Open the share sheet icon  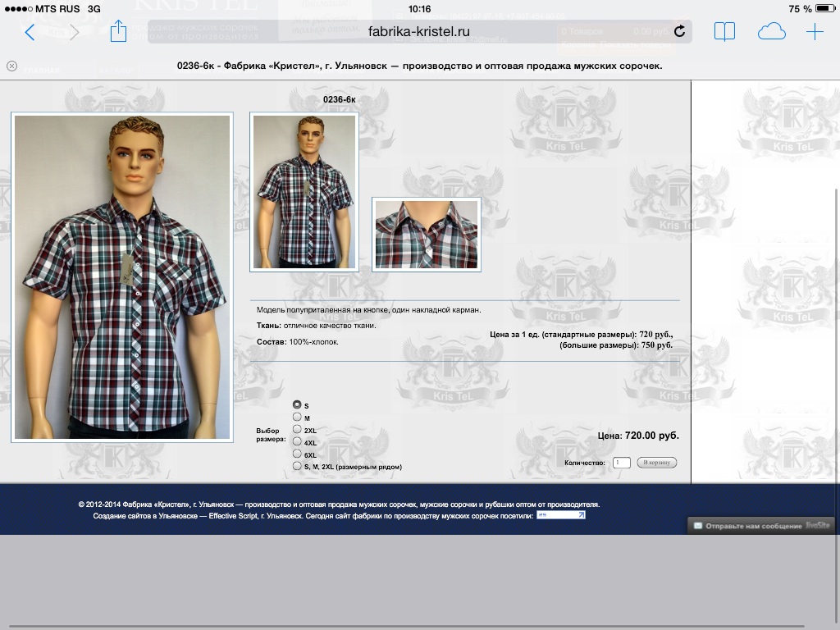[118, 31]
